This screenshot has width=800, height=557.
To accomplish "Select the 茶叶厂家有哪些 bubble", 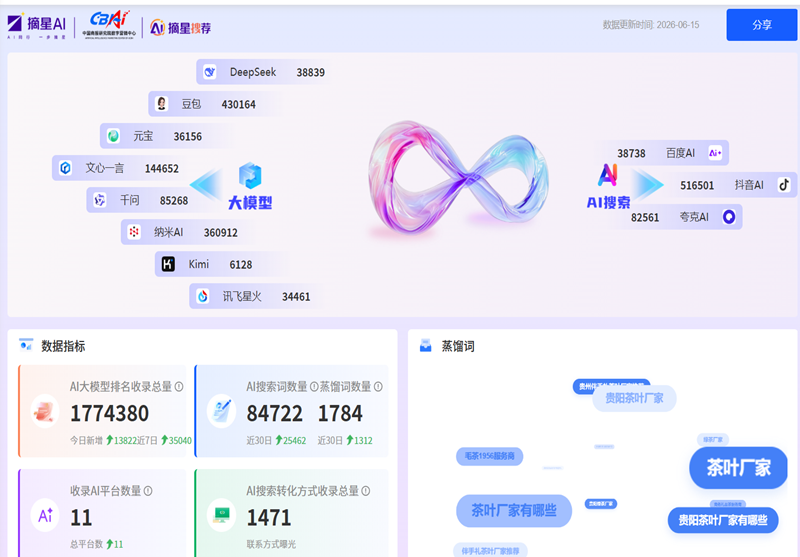I will point(514,510).
